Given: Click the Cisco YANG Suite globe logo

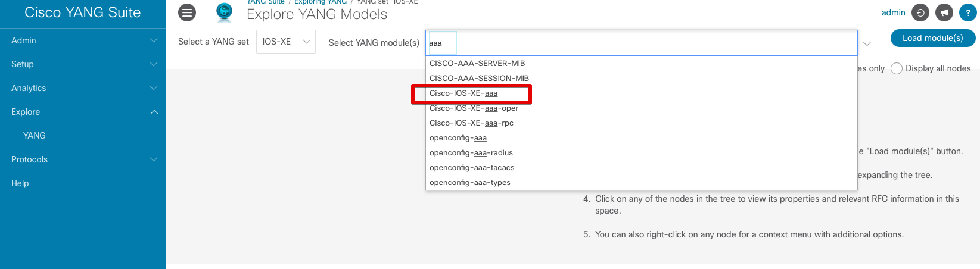Looking at the screenshot, I should click(x=225, y=12).
